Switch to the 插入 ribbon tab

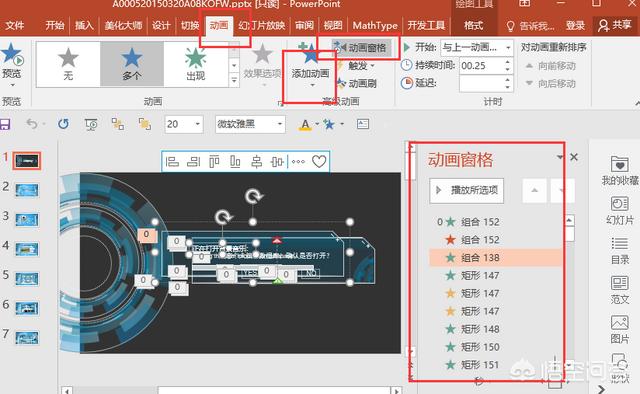tap(84, 25)
